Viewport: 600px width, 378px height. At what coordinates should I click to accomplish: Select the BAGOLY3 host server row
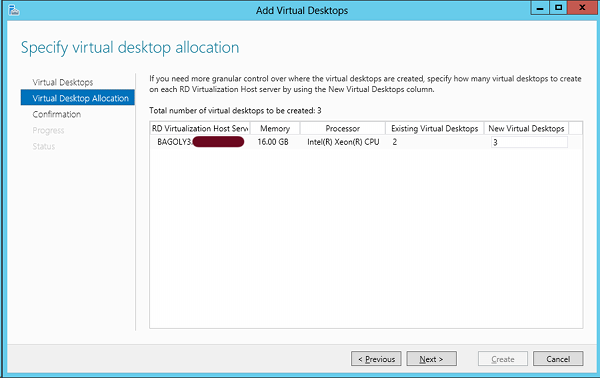click(x=366, y=142)
